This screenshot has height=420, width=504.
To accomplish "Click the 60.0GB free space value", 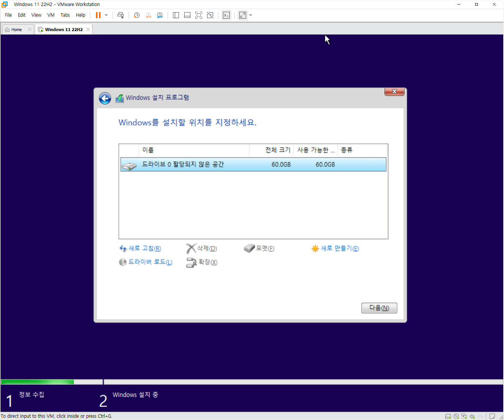I will (325, 165).
